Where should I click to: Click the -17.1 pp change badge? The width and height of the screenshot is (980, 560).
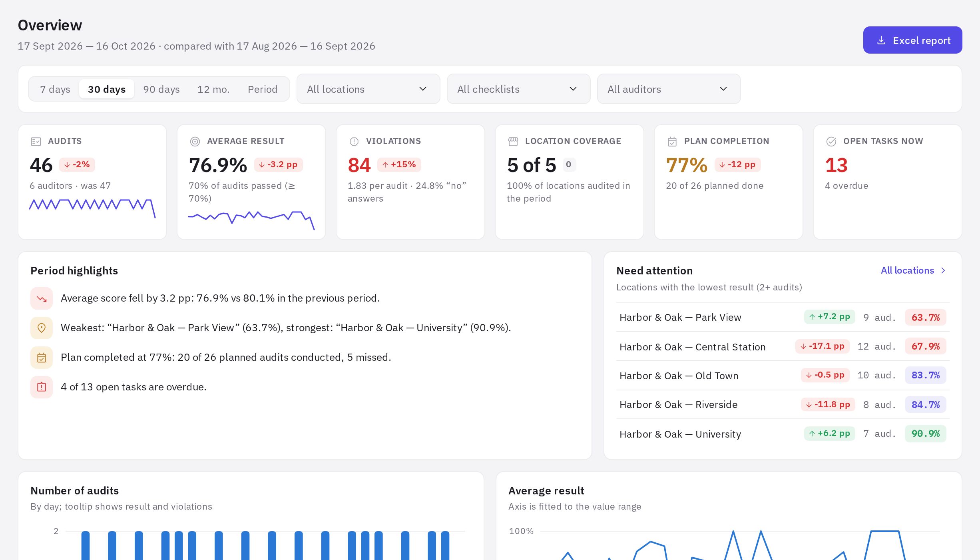(822, 346)
